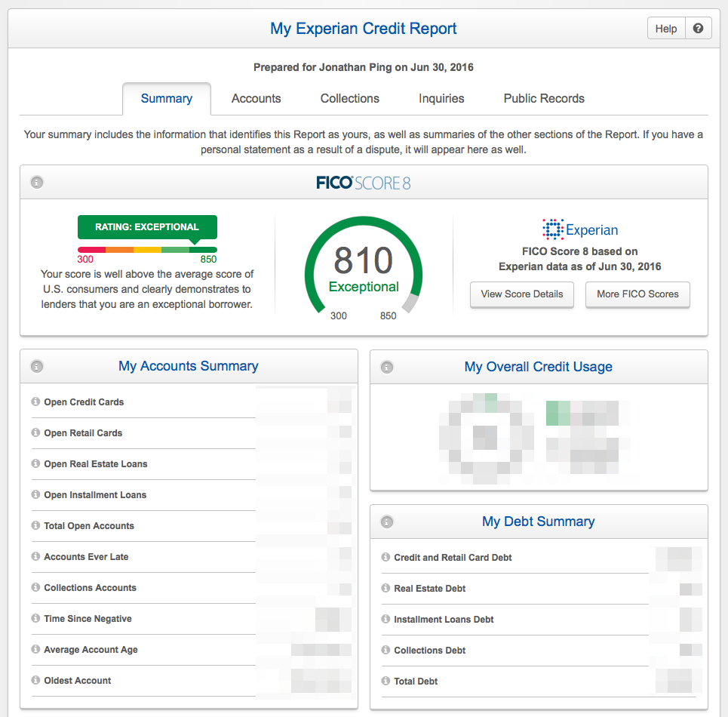The height and width of the screenshot is (717, 728).
Task: Select the Summary tab
Action: coord(167,98)
